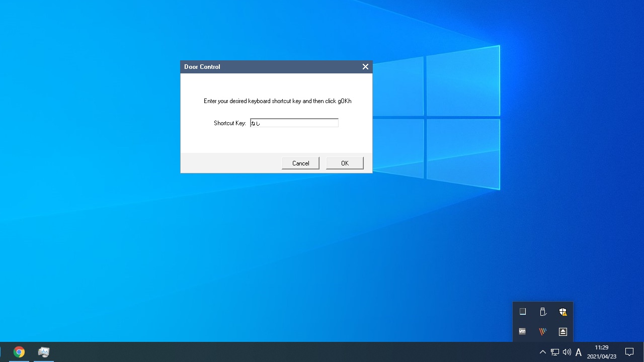Click OK in the Door Control dialog

pos(345,163)
